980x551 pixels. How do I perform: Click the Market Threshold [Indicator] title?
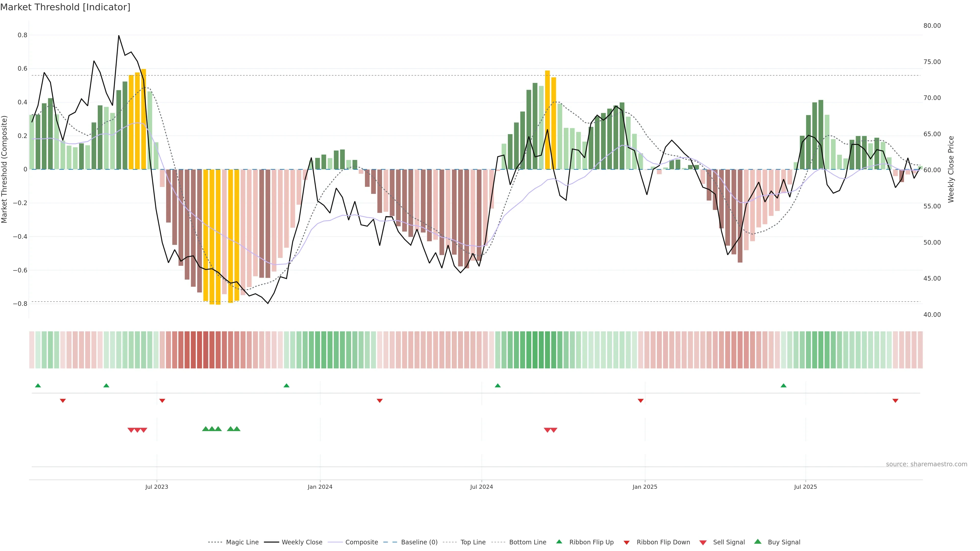click(x=65, y=7)
